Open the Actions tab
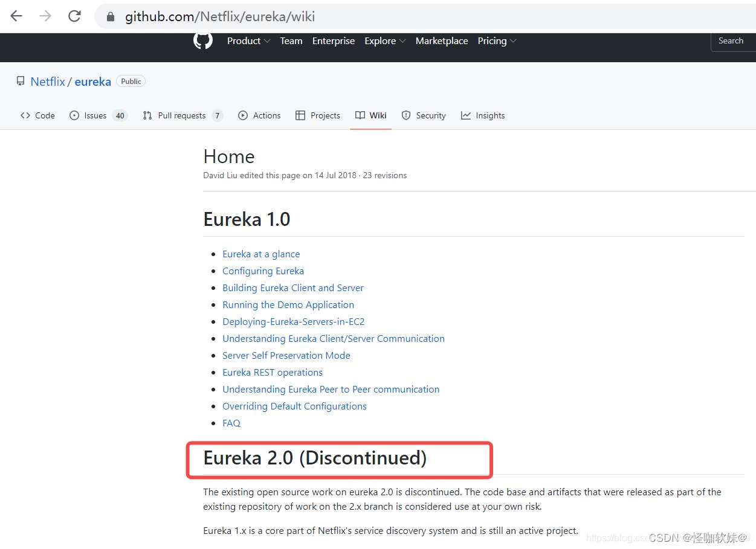This screenshot has width=756, height=549. (259, 115)
